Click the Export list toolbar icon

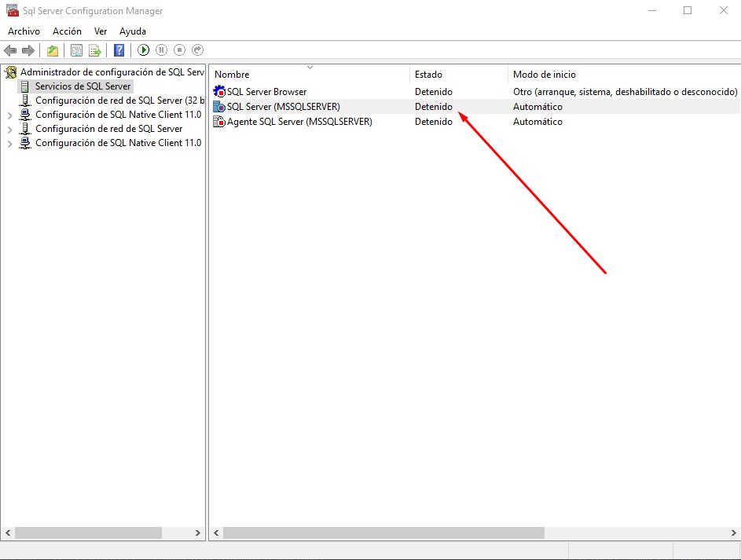95,49
